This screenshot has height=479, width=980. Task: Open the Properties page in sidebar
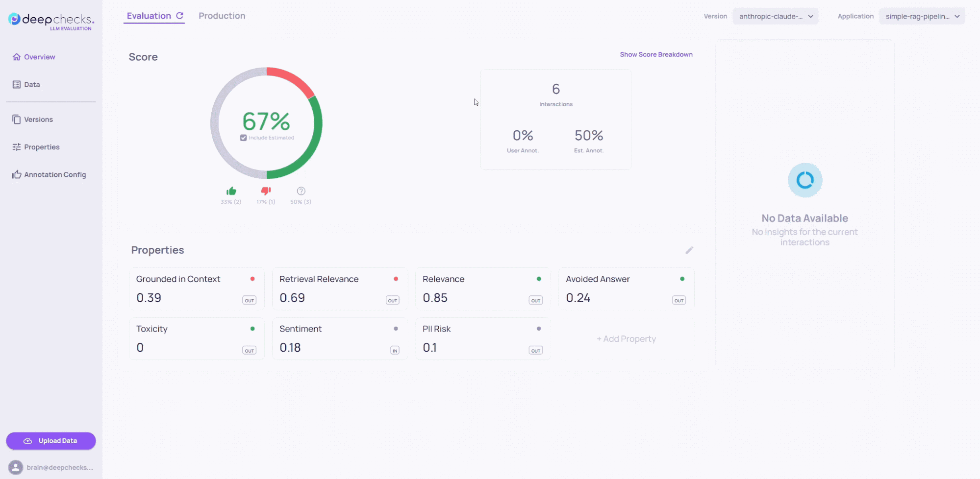pyautogui.click(x=42, y=147)
